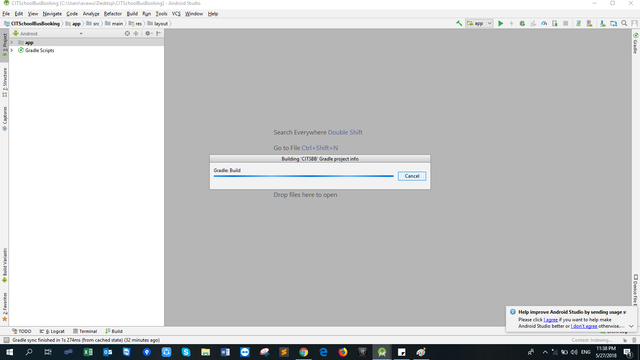Open the TODO tool window tab

pos(22,331)
